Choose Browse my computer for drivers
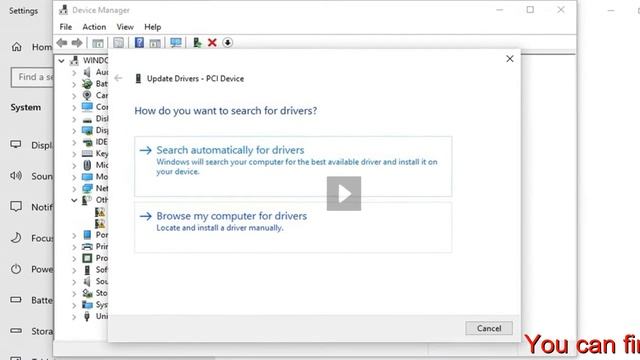 click(x=293, y=227)
